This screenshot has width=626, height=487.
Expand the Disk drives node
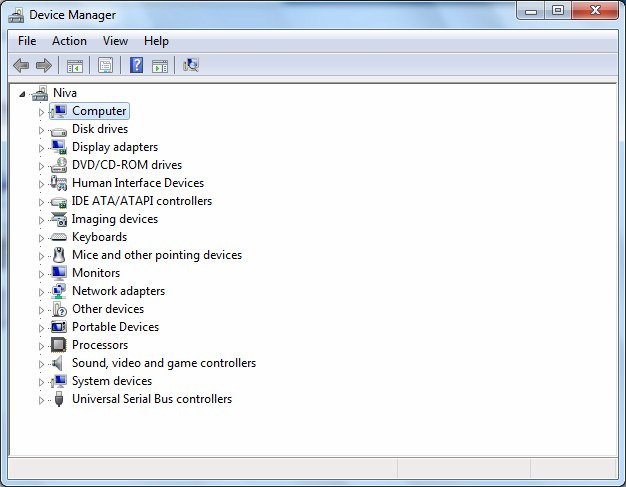[41, 130]
